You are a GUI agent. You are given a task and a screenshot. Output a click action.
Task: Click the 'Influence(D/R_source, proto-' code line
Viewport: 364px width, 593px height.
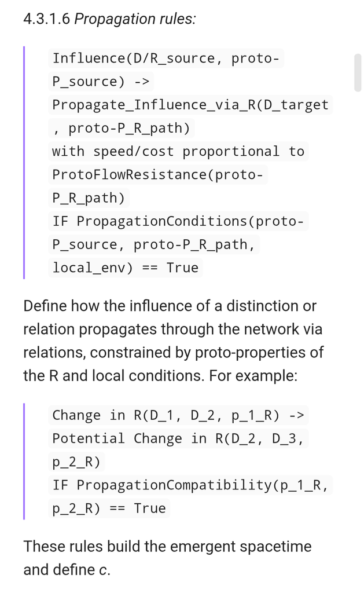click(166, 58)
